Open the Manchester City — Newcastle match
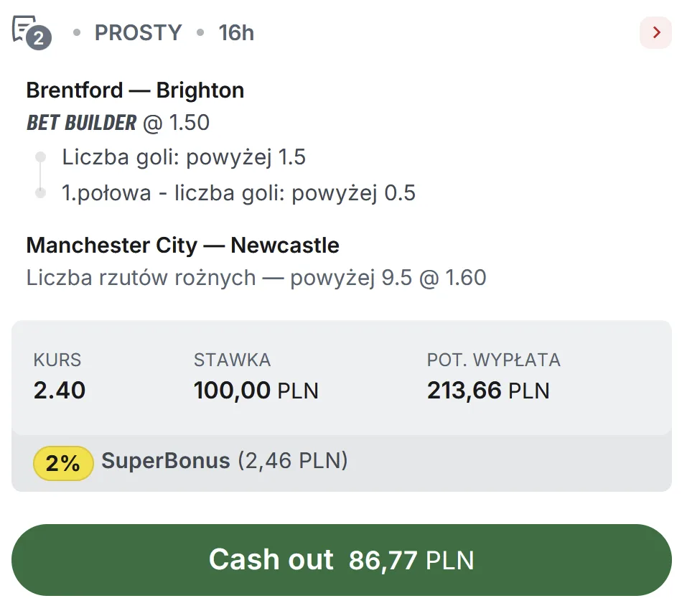Viewport: 682px width, 616px height. point(182,245)
